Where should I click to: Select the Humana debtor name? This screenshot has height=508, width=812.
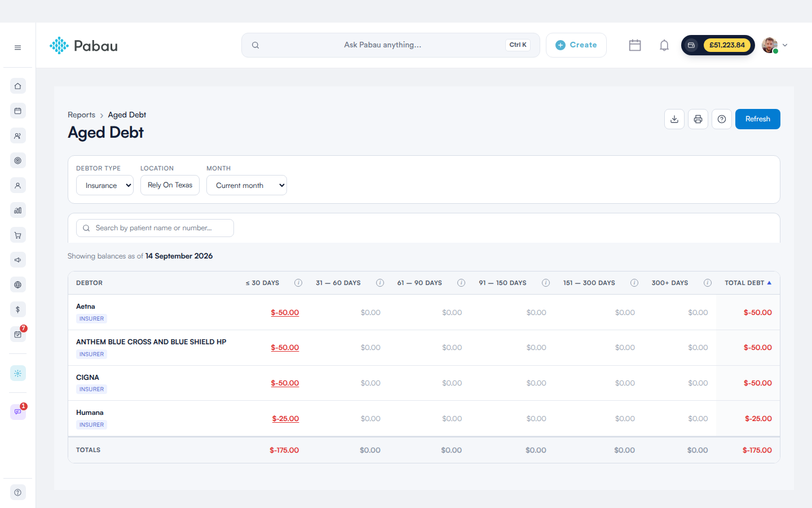pyautogui.click(x=90, y=413)
